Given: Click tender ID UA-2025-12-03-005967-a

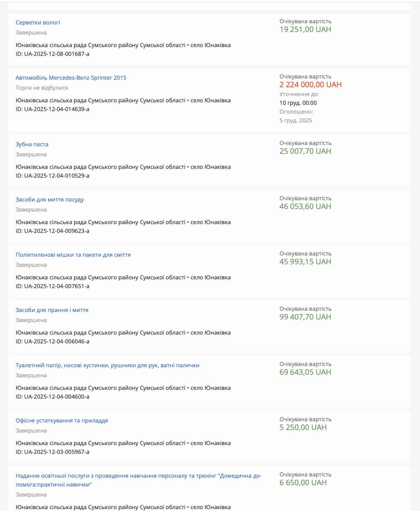Looking at the screenshot, I should click(x=52, y=452).
